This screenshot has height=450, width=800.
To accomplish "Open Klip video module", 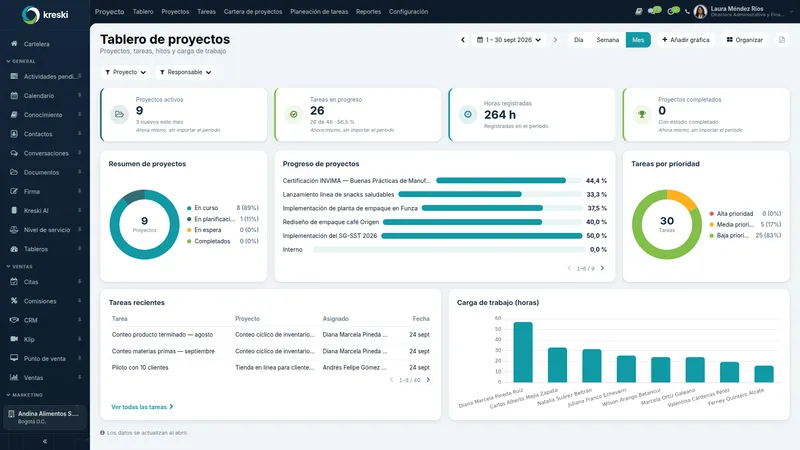I will [29, 339].
